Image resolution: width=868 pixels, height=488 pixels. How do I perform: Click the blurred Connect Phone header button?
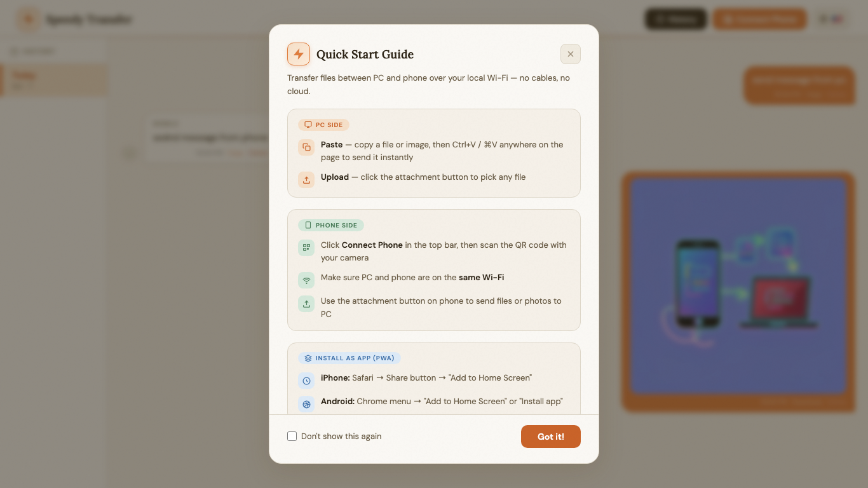(760, 19)
